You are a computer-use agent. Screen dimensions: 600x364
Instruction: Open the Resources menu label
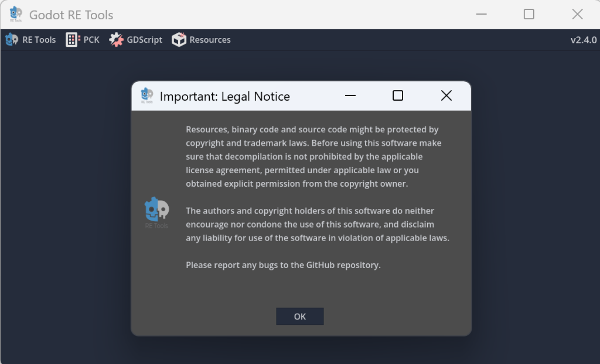[x=210, y=40]
